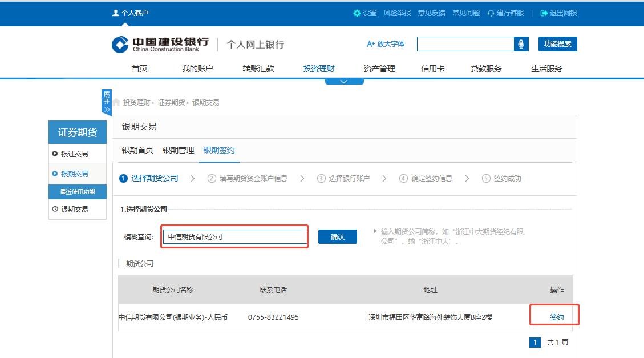Click 投资理财 breadcrumb link
This screenshot has width=644, height=358.
click(x=136, y=102)
